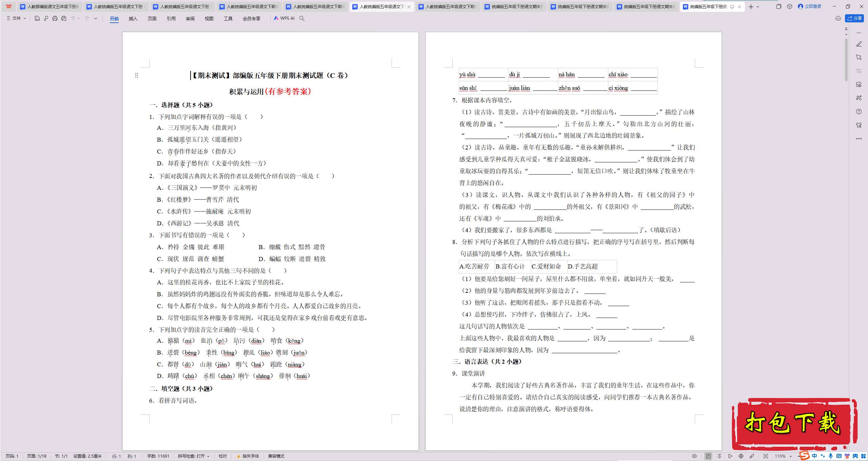Open the WPS home logo tab
Viewport: 868px width, 461px height.
(x=9, y=6)
